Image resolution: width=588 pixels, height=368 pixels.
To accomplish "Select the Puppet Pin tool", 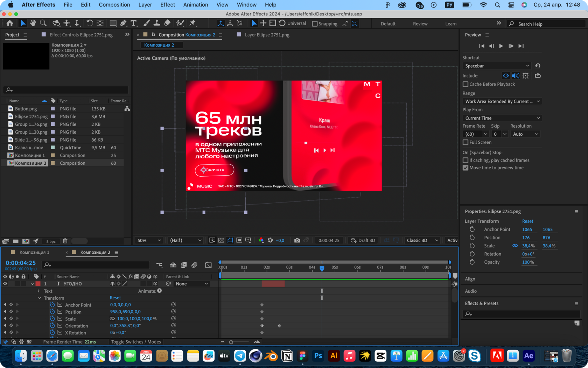I will (192, 23).
